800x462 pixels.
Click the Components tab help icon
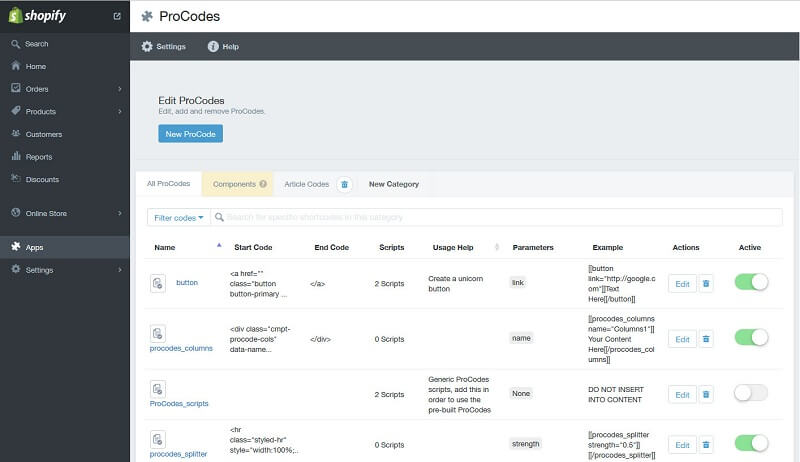[x=263, y=184]
